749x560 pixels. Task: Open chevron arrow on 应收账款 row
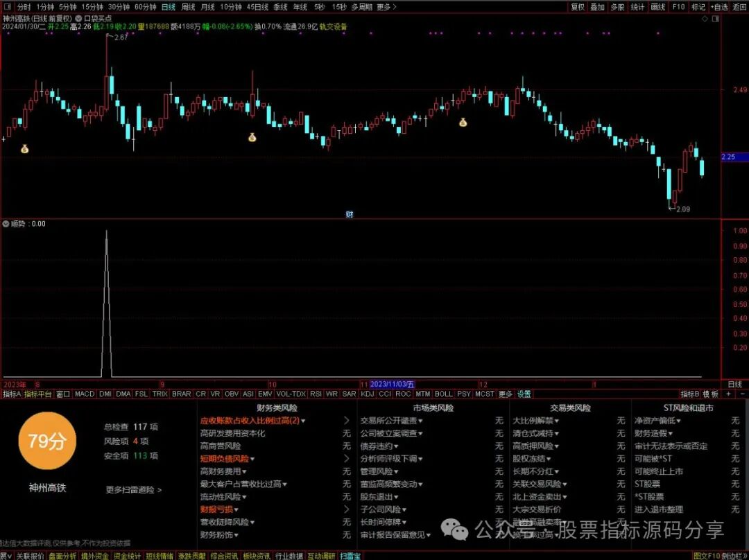pos(347,421)
